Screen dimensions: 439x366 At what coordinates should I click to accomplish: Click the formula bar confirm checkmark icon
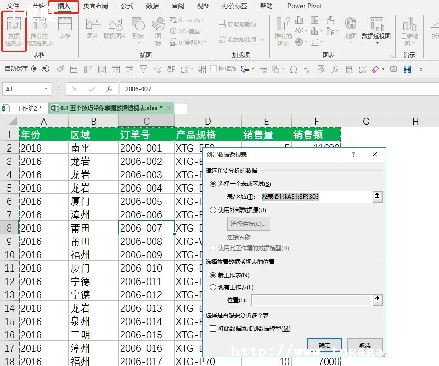tap(91, 89)
